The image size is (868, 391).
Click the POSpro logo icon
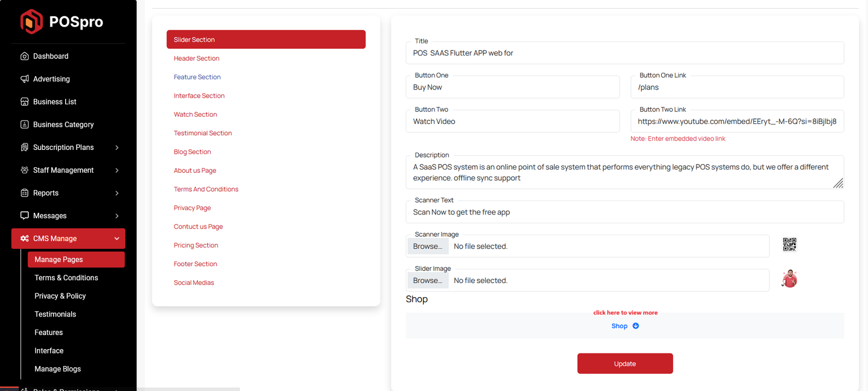pos(31,22)
